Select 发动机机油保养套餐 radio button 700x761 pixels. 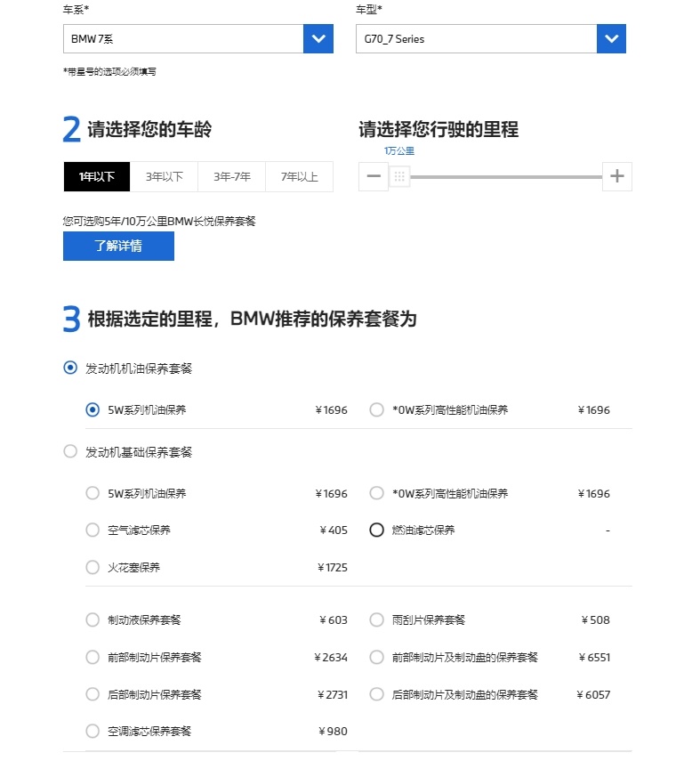(x=70, y=368)
